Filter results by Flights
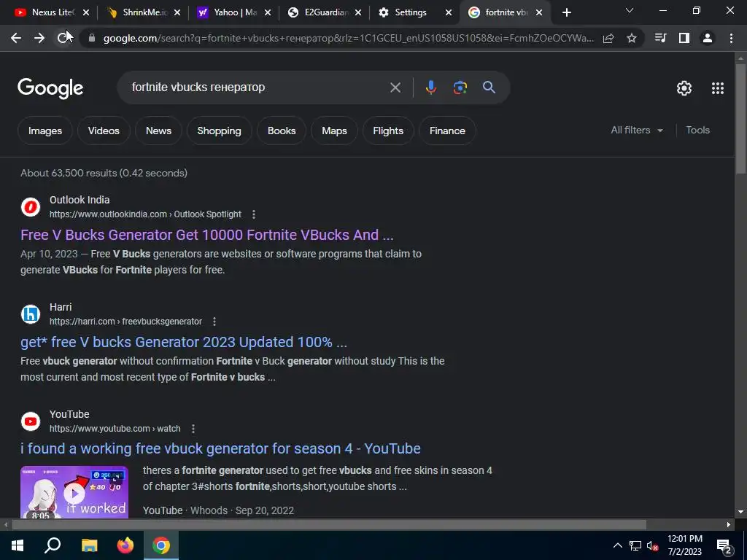 (x=388, y=131)
